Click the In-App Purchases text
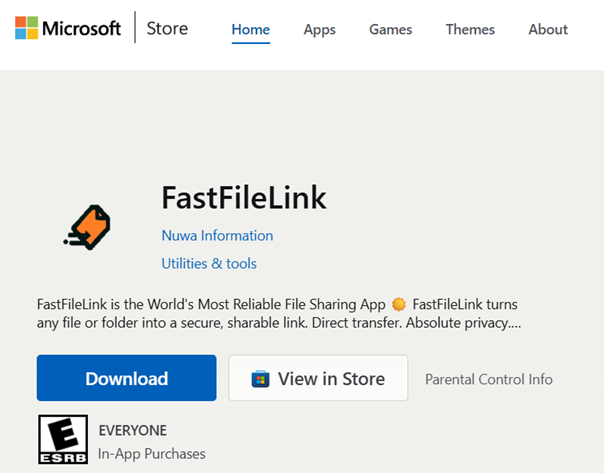Viewport: 604px width, 473px height. tap(151, 454)
